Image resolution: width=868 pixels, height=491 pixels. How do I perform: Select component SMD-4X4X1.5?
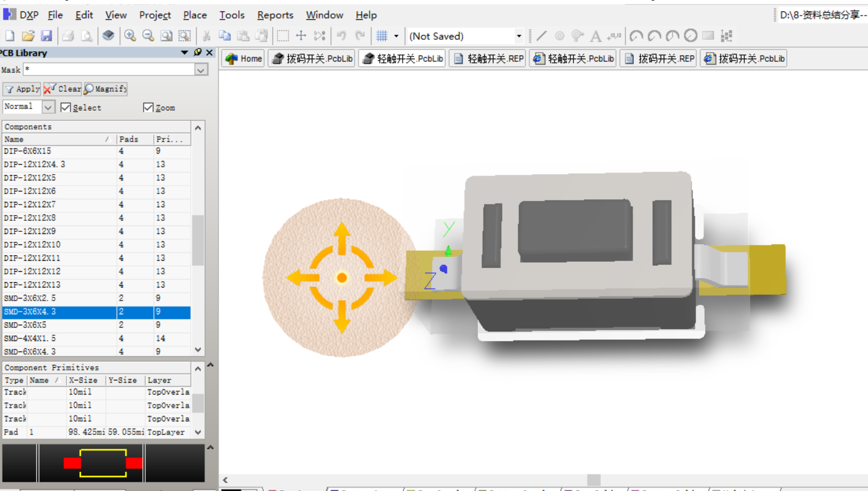point(97,338)
